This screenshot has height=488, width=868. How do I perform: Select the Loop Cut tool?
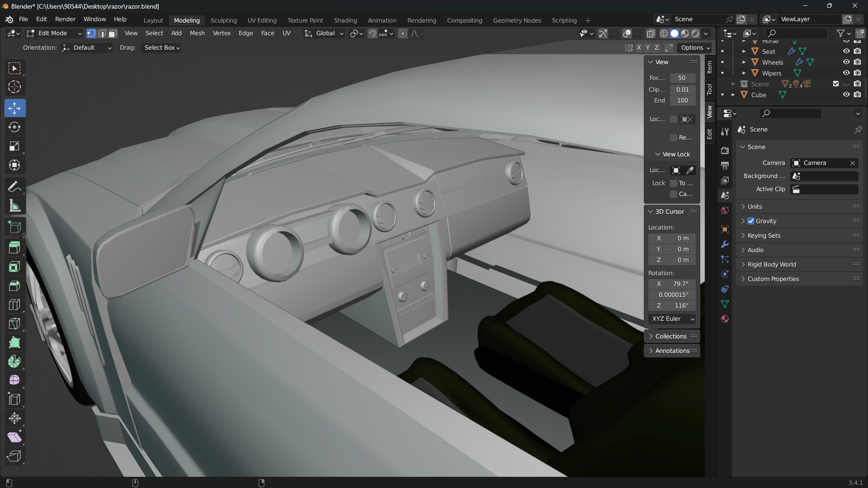[14, 305]
